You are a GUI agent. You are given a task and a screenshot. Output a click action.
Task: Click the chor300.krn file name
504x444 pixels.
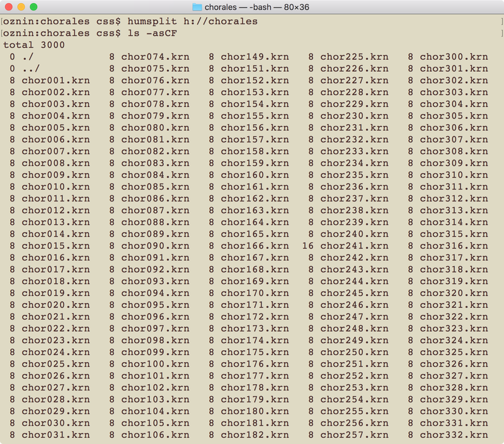[454, 57]
